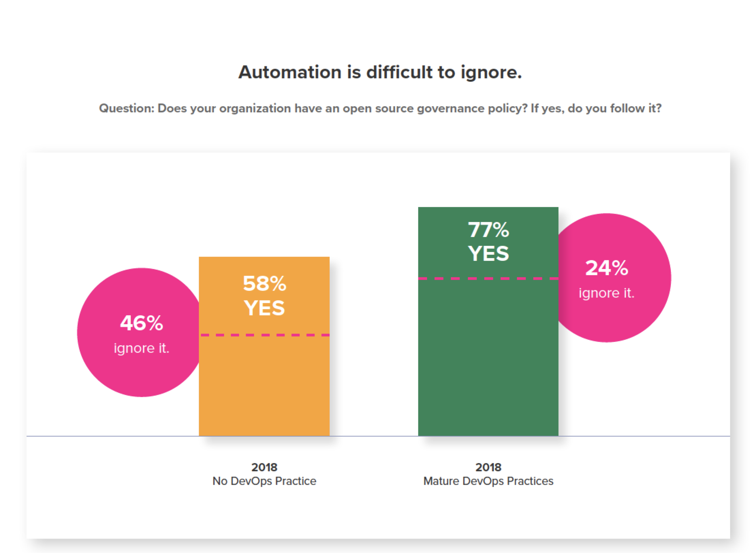Click the dashed pink line in orange bar
Viewport: 756px width, 553px height.
264,335
